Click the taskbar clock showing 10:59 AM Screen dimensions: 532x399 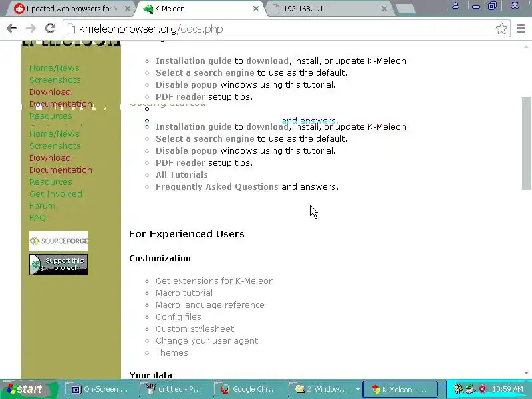pos(507,389)
